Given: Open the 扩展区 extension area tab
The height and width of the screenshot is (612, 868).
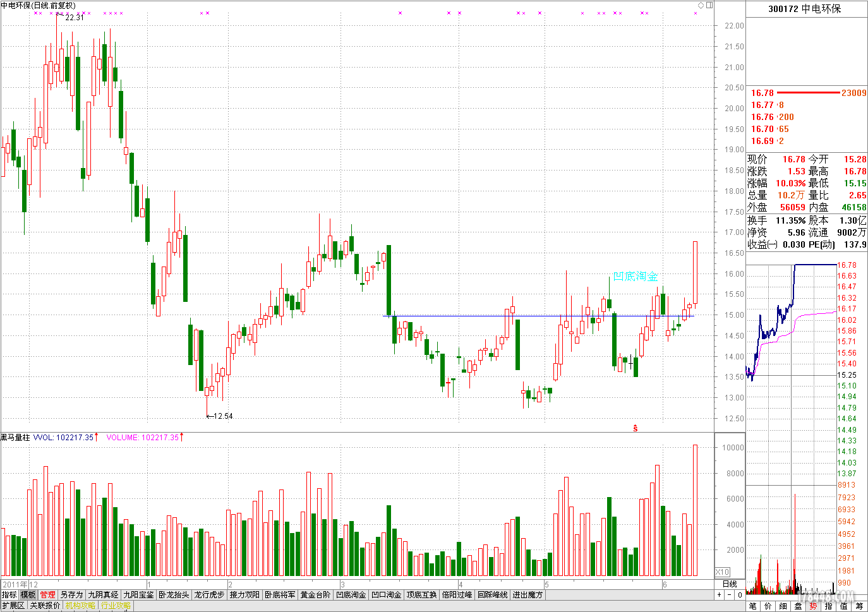Looking at the screenshot, I should point(13,606).
